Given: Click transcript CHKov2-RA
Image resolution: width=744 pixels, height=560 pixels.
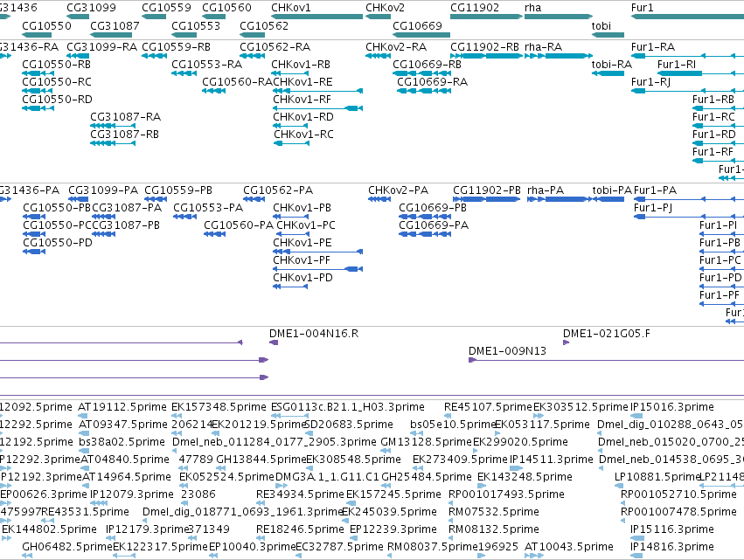Looking at the screenshot, I should pos(396,47).
